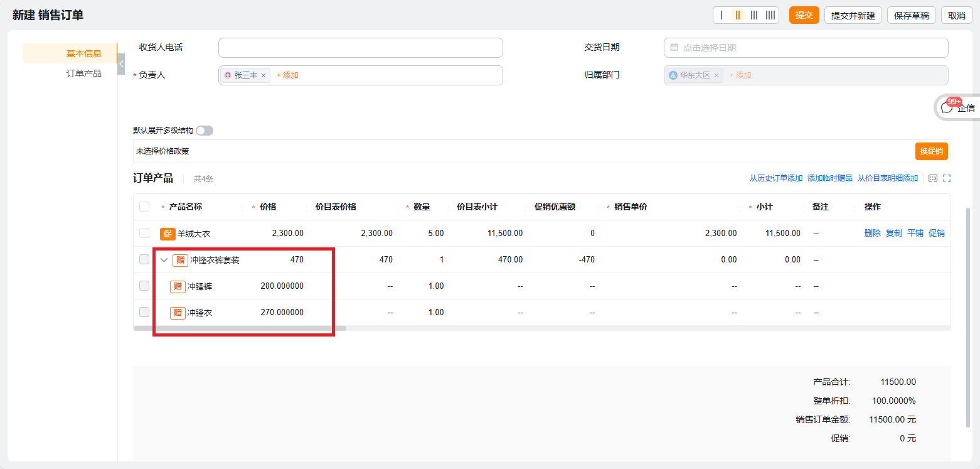Viewport: 980px width, 469px height.
Task: Click 羊绒大衣 price cell 2,300.00 under 价格
Action: [288, 234]
